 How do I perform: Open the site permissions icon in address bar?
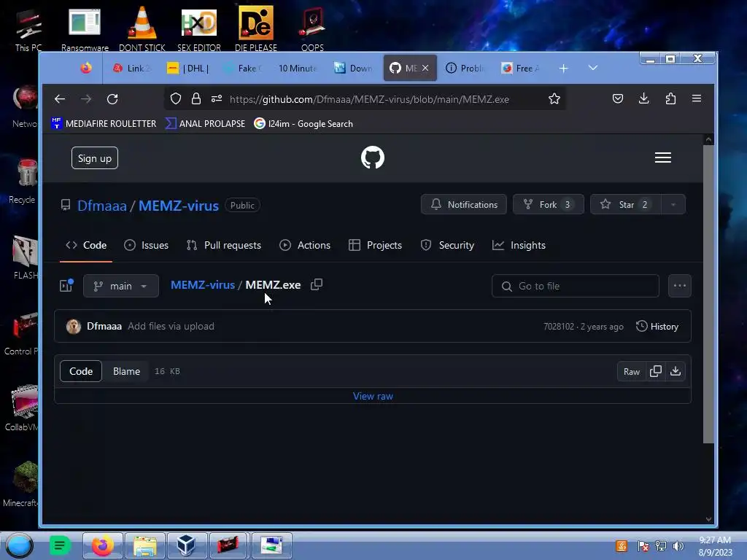[x=217, y=98]
